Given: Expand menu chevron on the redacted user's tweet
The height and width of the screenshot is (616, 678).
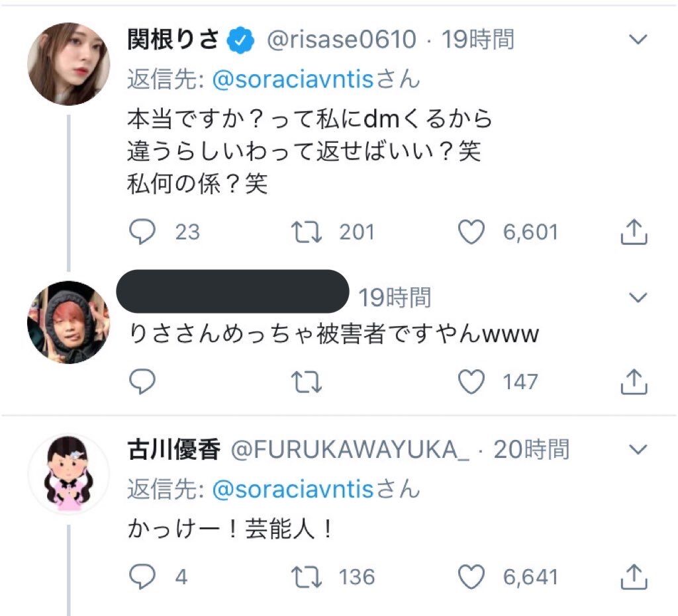Looking at the screenshot, I should pyautogui.click(x=637, y=298).
